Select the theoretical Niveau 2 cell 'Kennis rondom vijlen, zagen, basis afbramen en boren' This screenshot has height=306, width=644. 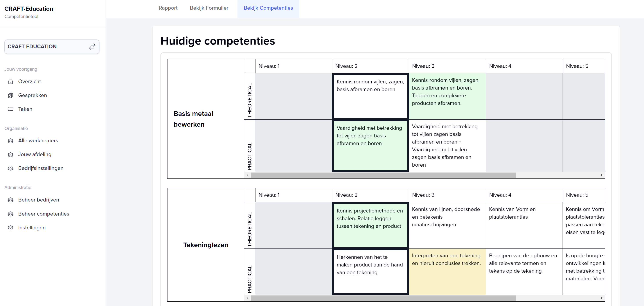[371, 96]
